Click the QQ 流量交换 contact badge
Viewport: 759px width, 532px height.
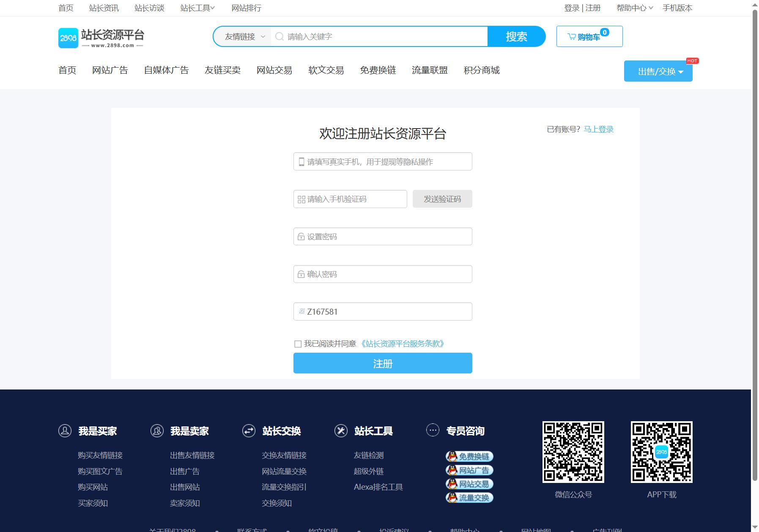(x=470, y=498)
